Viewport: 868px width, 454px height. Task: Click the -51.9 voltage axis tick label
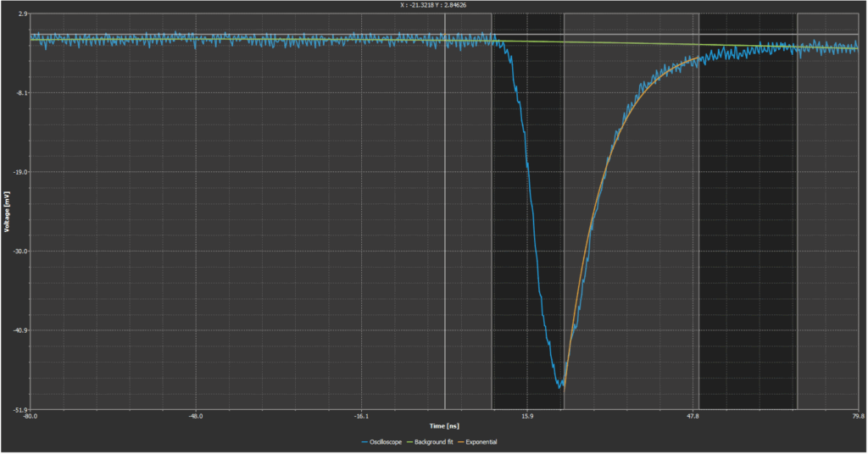(x=19, y=409)
